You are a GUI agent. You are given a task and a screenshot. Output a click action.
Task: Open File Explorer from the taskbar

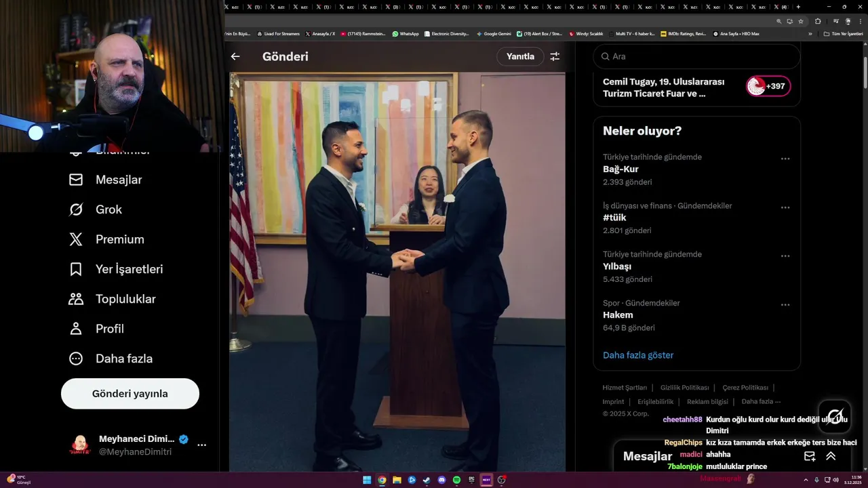tap(397, 480)
